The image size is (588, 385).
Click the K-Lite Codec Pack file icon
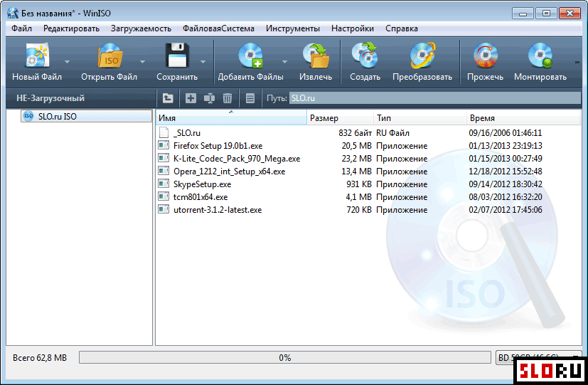(x=164, y=159)
